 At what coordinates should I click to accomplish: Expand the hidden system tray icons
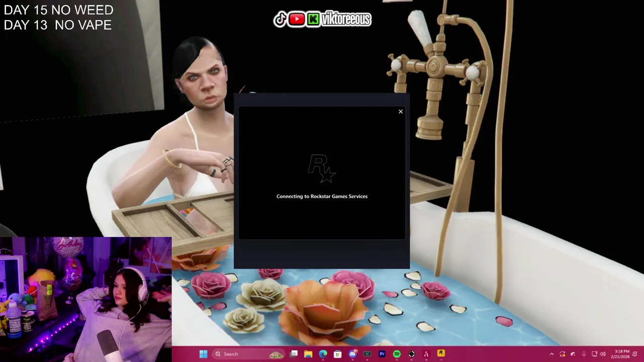[552, 354]
